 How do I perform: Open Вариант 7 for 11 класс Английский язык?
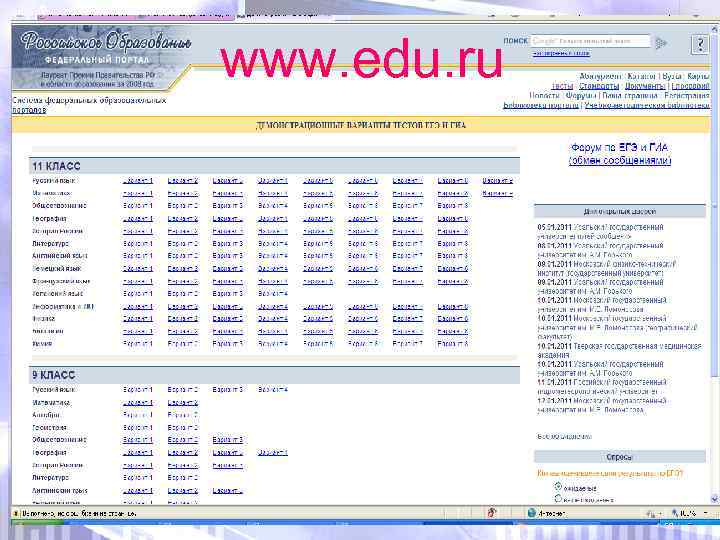[x=408, y=256]
